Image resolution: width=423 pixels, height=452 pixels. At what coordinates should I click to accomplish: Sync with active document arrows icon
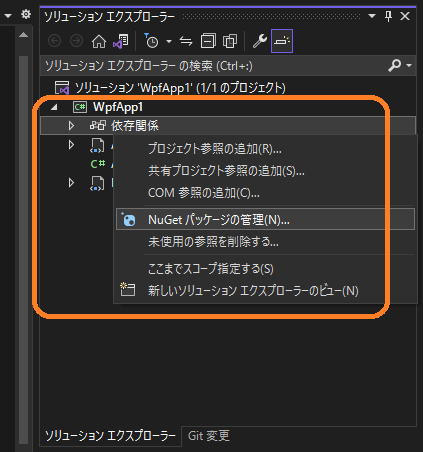point(186,41)
